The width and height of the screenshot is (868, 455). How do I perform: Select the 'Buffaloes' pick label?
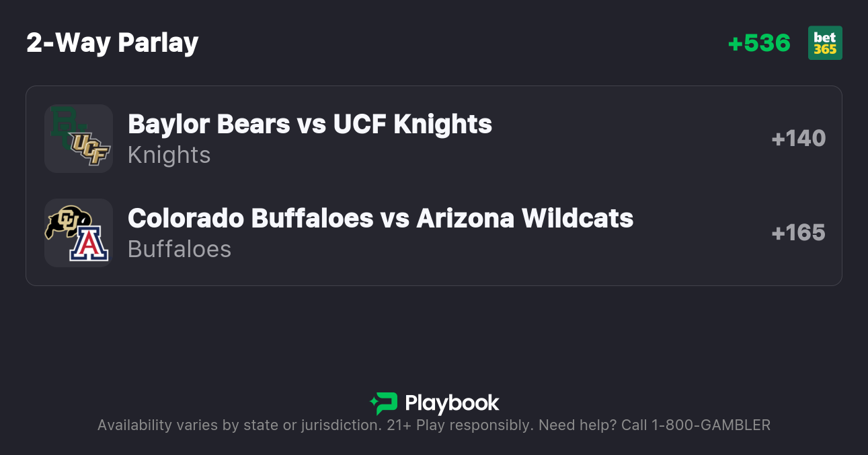180,249
